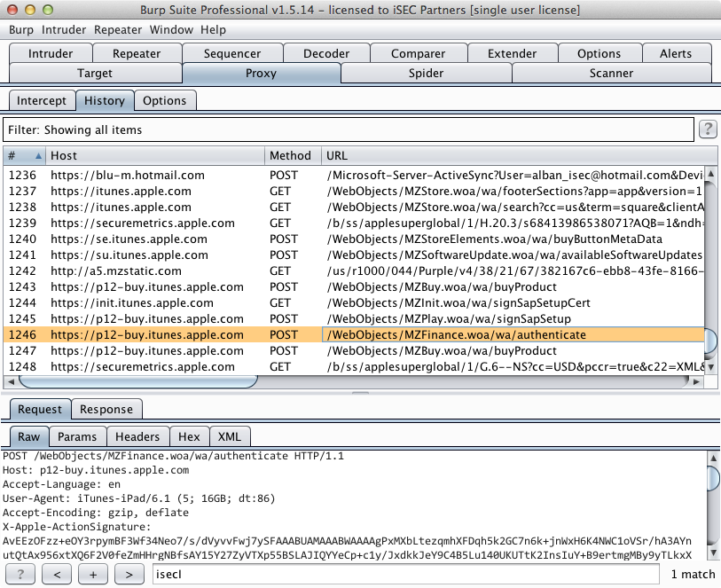Select the Hex view tab
The height and width of the screenshot is (588, 721).
point(189,436)
